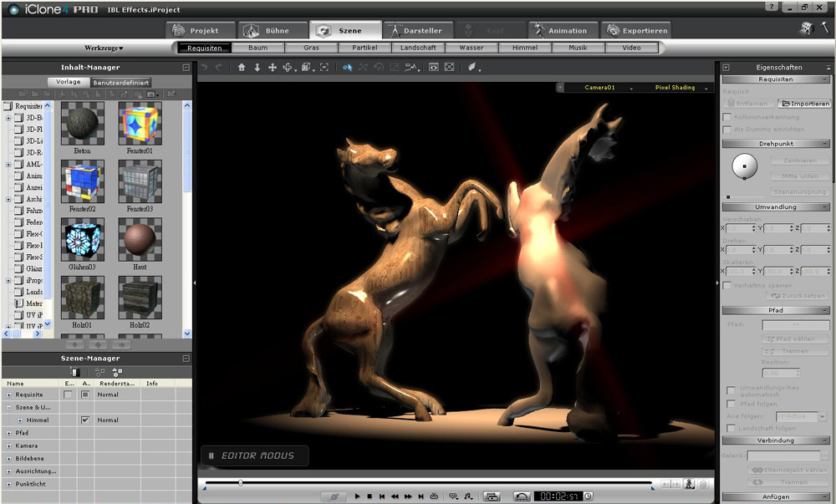
Task: Switch to the Benutzerdefiniert tab
Action: pos(121,83)
